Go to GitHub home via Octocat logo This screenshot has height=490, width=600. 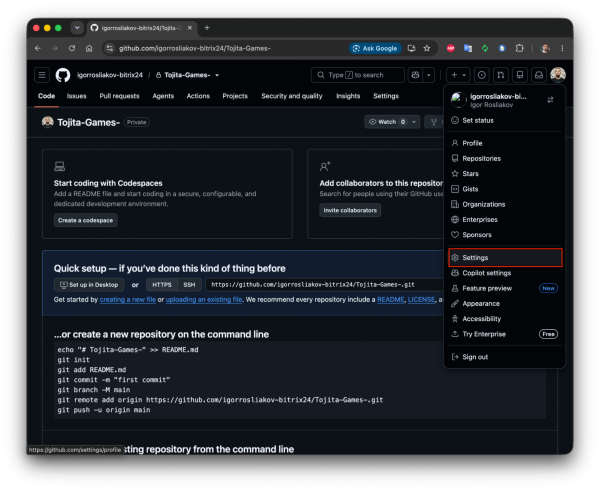pyautogui.click(x=63, y=75)
